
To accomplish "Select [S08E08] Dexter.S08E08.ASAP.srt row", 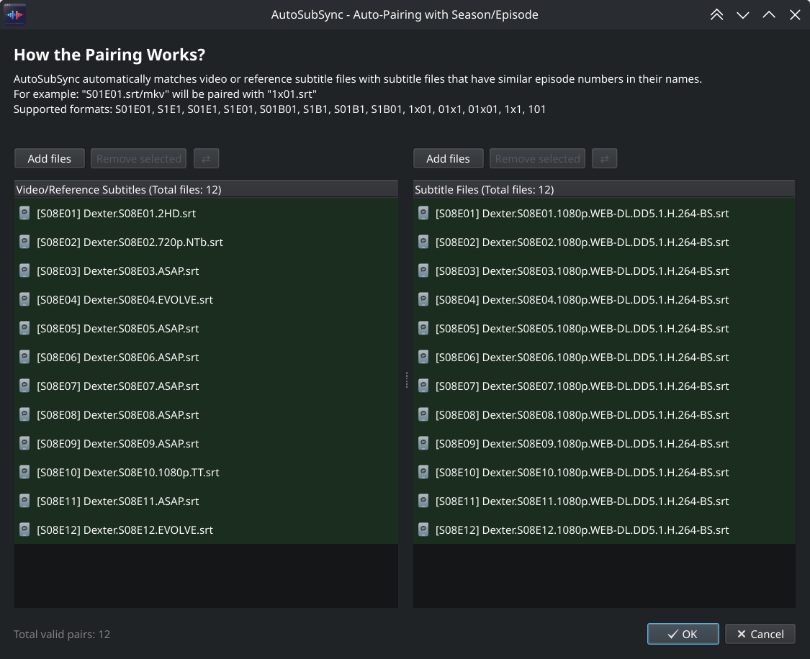I will coord(206,414).
